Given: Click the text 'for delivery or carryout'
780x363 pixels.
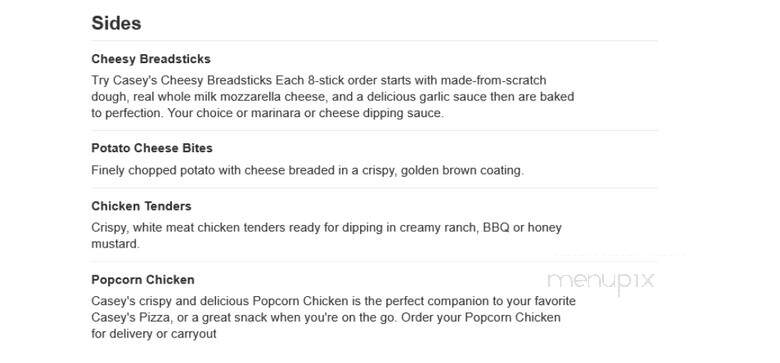Looking at the screenshot, I should pyautogui.click(x=154, y=334).
